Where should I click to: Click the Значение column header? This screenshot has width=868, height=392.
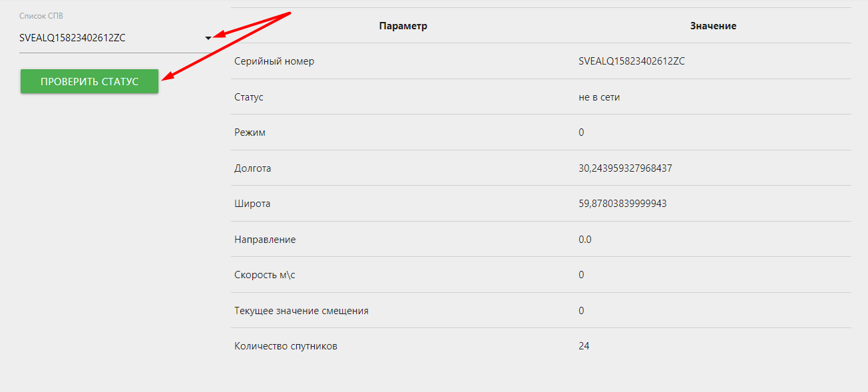713,26
